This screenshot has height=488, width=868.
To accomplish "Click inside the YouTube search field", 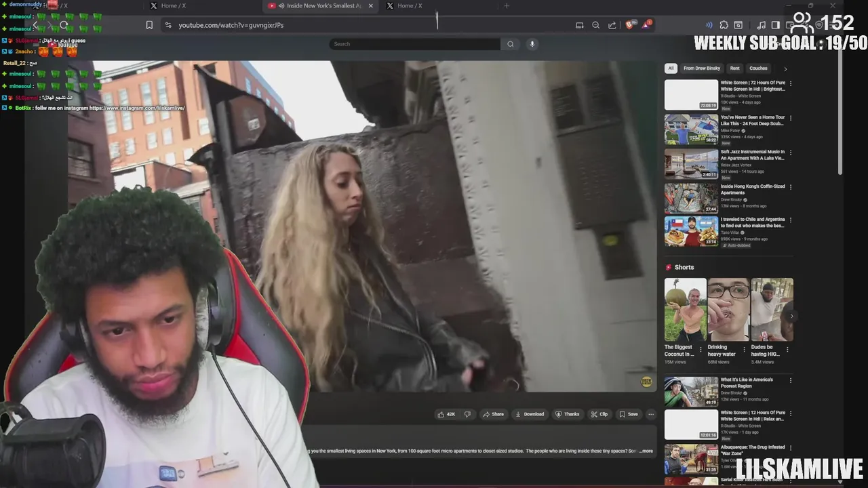I will click(x=415, y=44).
